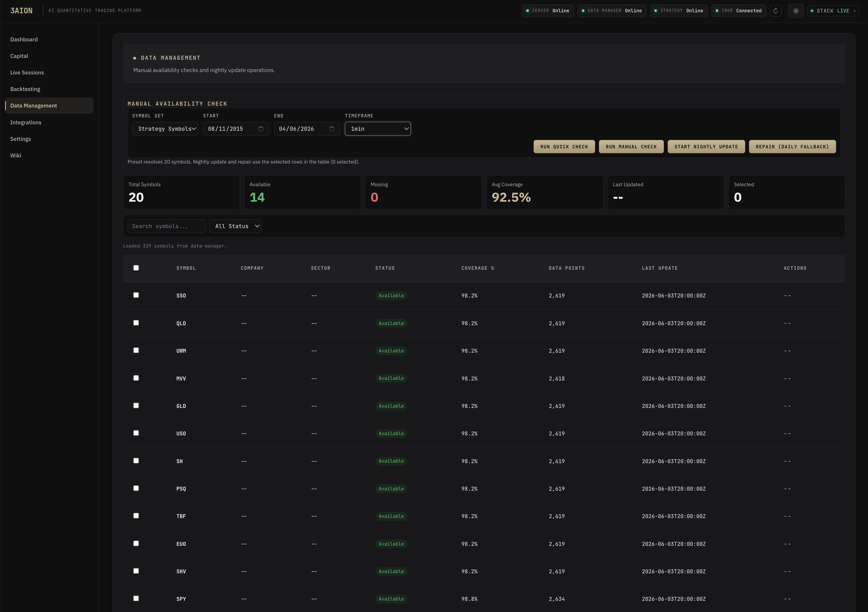Select all rows with header checkbox

tap(136, 268)
